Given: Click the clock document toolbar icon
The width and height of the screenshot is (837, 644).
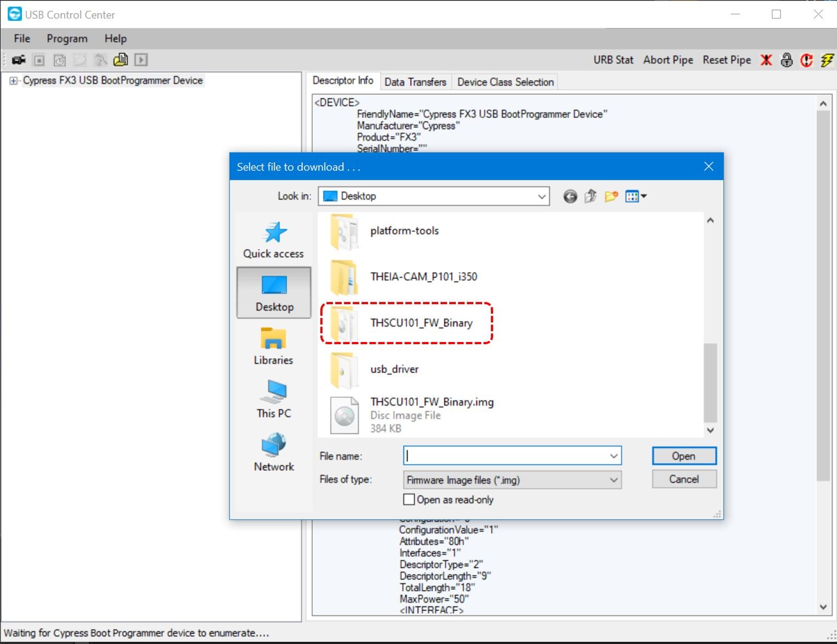Looking at the screenshot, I should click(59, 60).
